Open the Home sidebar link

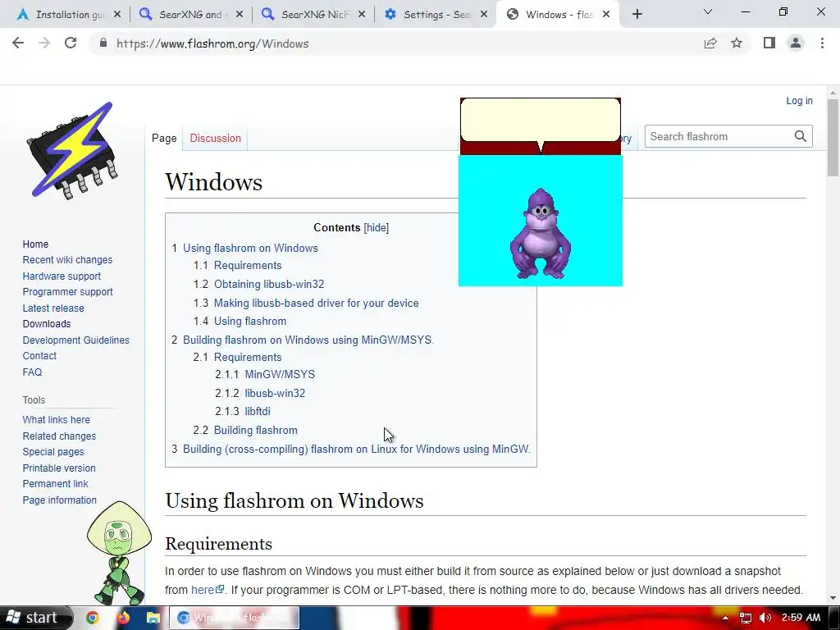point(35,244)
